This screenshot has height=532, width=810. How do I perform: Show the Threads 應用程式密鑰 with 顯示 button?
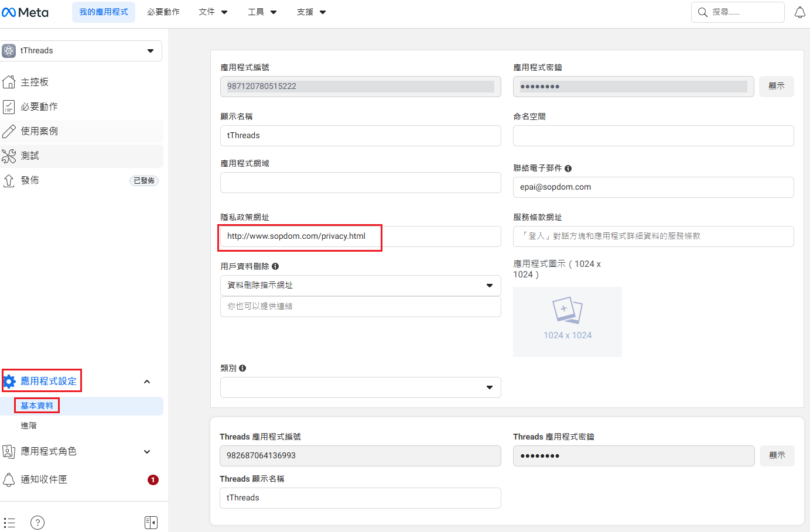point(777,456)
